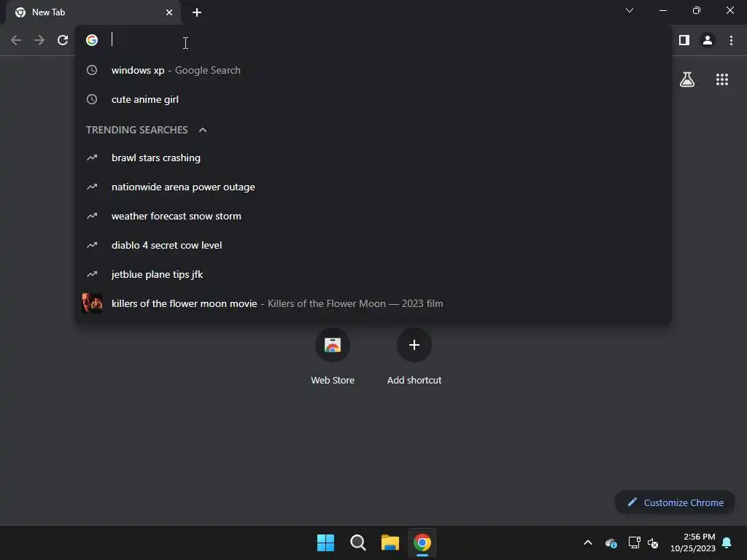Click the forward navigation arrow
The height and width of the screenshot is (560, 747).
tap(39, 40)
